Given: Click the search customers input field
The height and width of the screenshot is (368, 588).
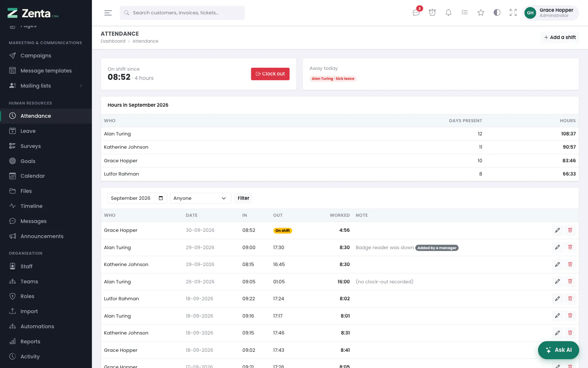Looking at the screenshot, I should [x=182, y=13].
